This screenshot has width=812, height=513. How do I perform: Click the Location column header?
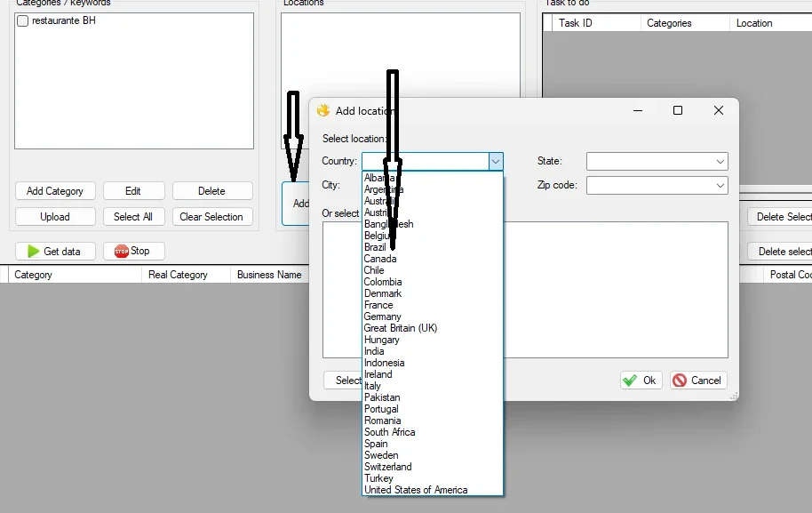[x=770, y=23]
